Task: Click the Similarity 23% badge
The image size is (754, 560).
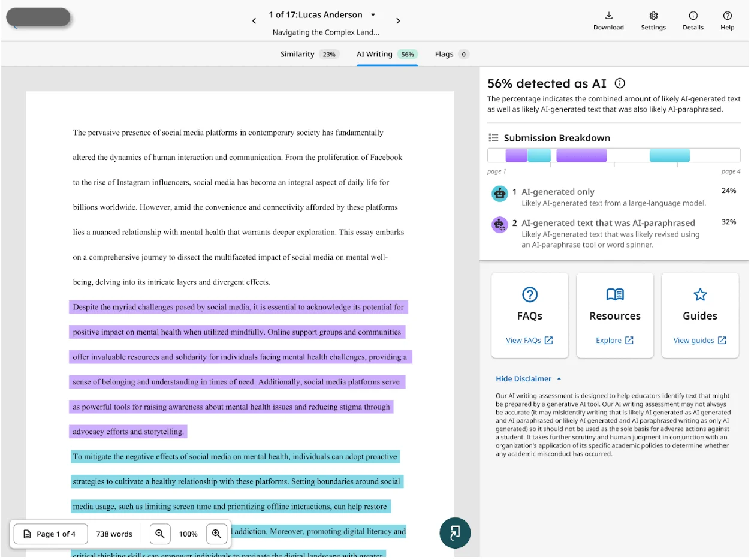Action: tap(329, 54)
